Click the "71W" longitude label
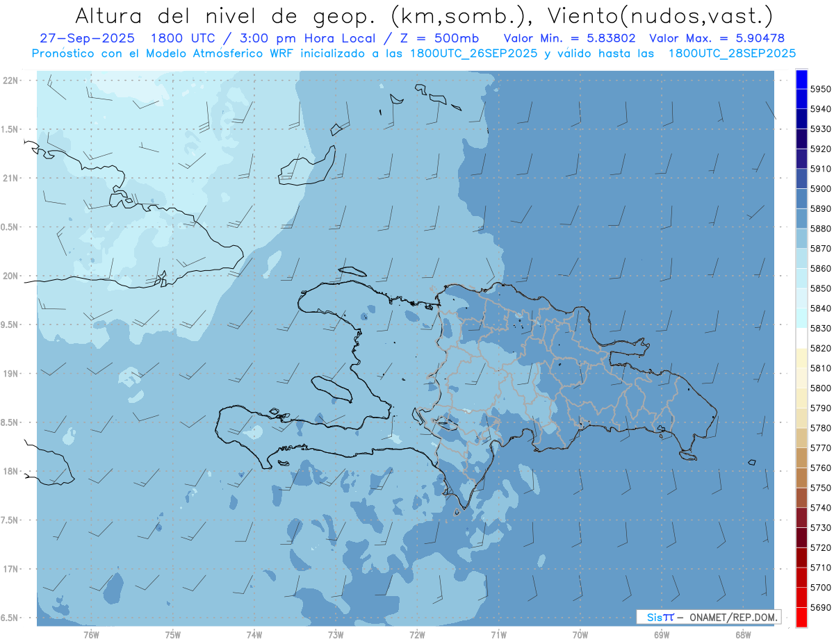 (498, 635)
